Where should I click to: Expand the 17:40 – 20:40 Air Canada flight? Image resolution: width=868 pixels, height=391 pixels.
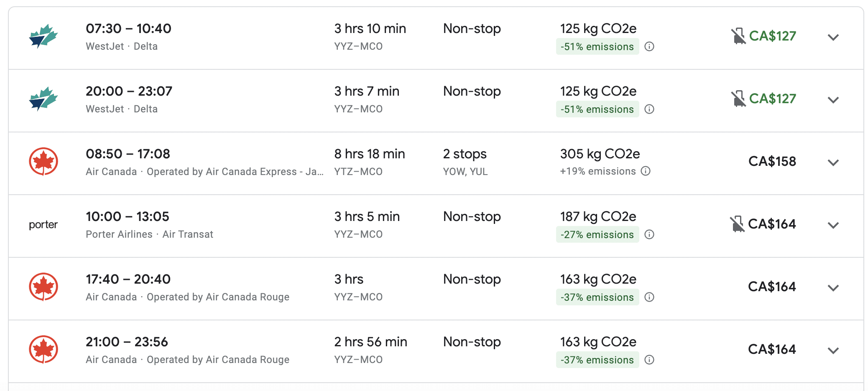833,288
